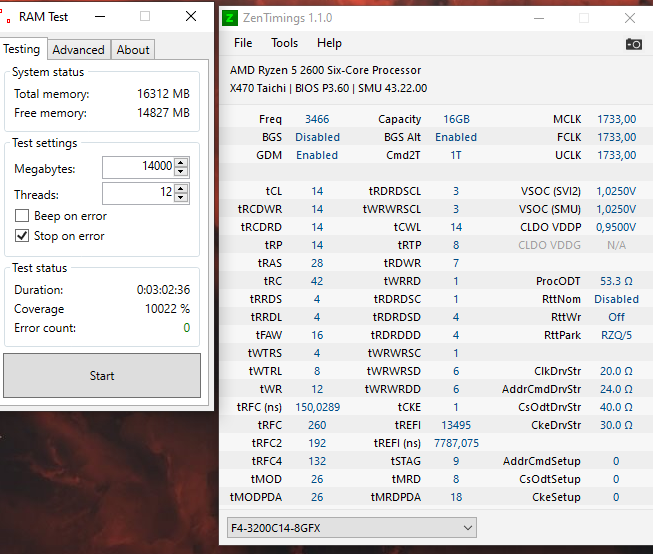Click the Error count value 0

click(x=187, y=328)
